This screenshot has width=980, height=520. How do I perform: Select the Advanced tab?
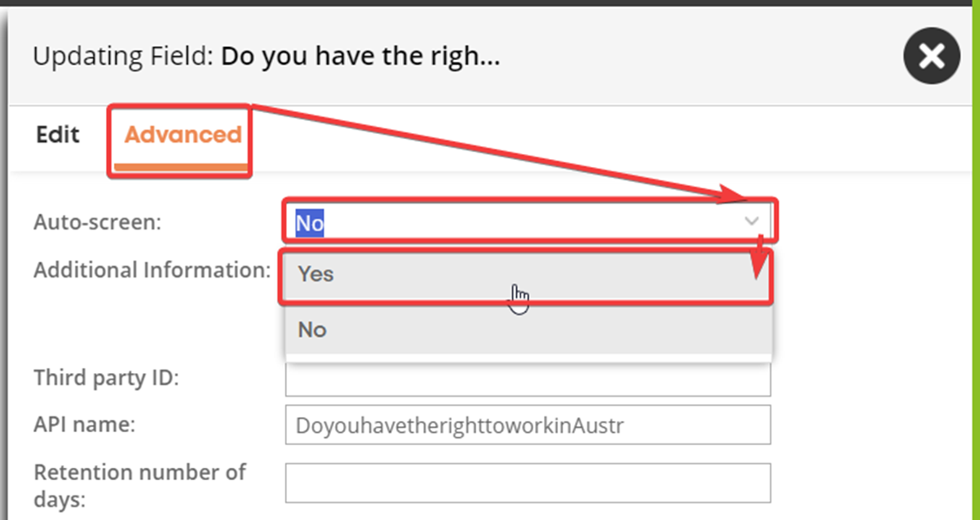click(182, 135)
